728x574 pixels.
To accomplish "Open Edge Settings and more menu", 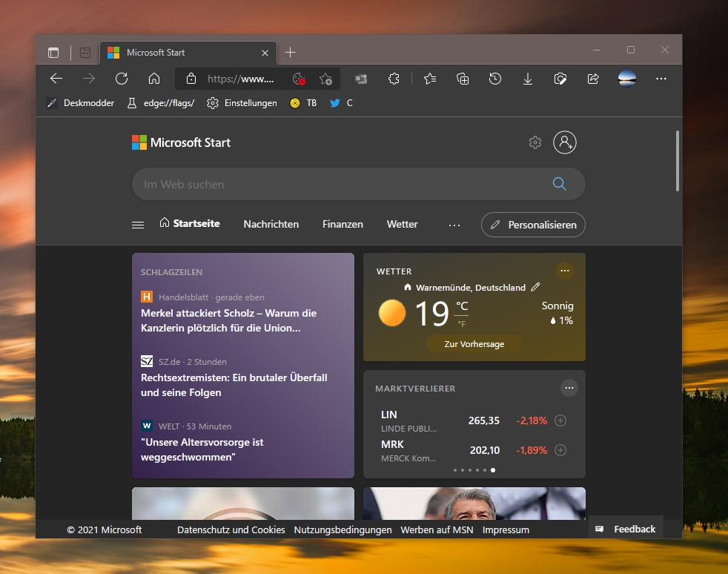I will coord(661,79).
